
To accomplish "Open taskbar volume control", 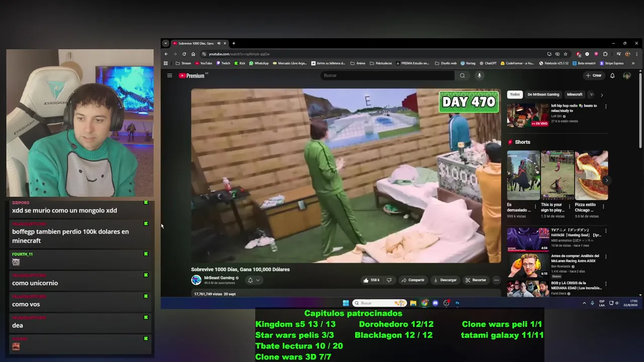I will pos(617,303).
